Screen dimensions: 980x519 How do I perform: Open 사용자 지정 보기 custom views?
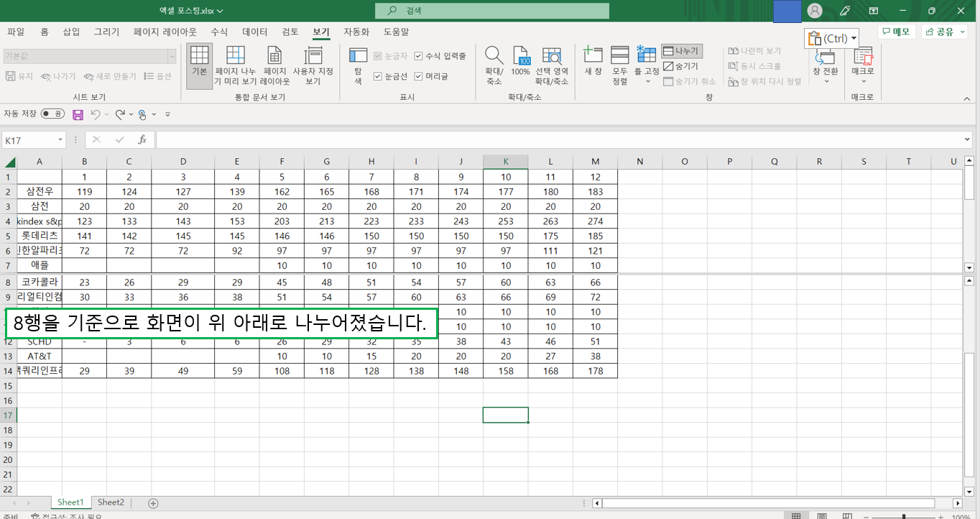click(x=313, y=65)
